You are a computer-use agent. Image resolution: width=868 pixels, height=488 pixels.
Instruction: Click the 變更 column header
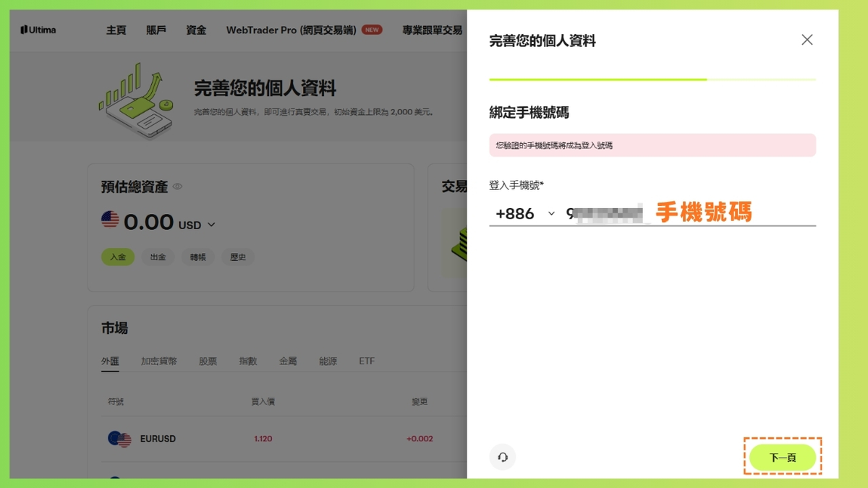[x=420, y=401]
